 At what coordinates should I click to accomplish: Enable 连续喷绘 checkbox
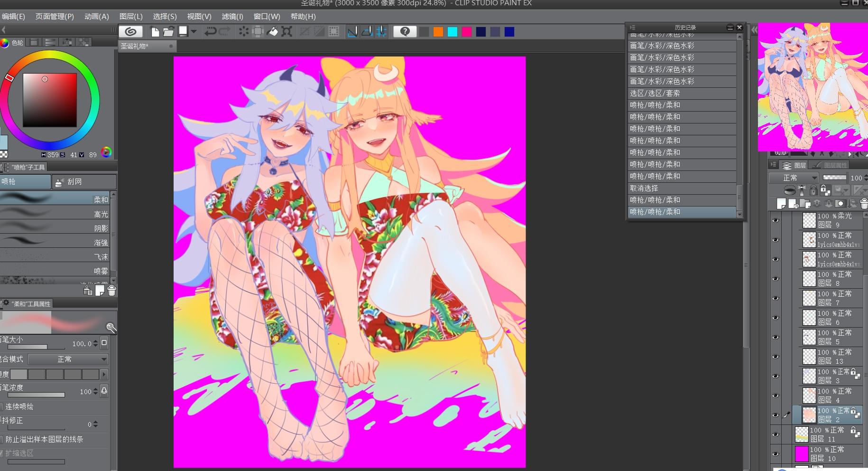[1, 406]
